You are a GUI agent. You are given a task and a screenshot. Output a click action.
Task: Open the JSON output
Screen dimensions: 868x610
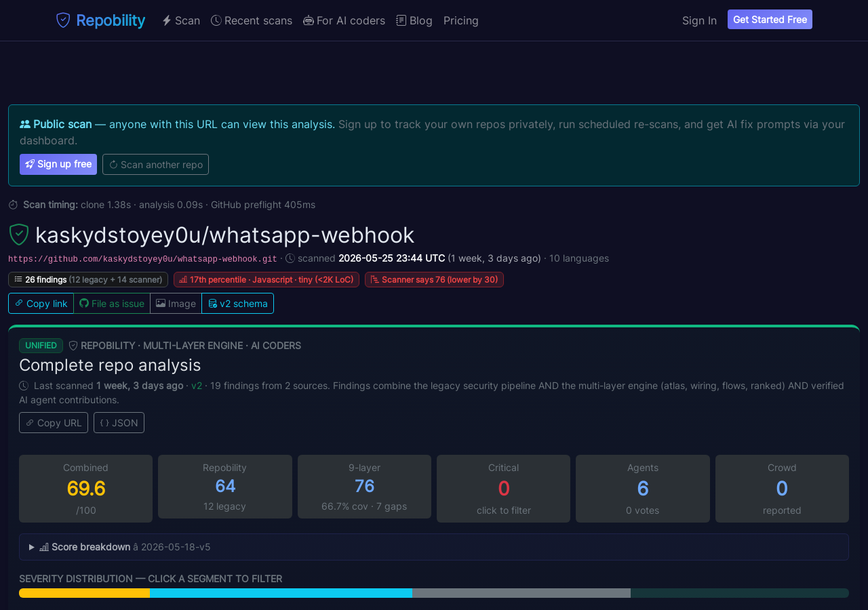[x=119, y=422]
